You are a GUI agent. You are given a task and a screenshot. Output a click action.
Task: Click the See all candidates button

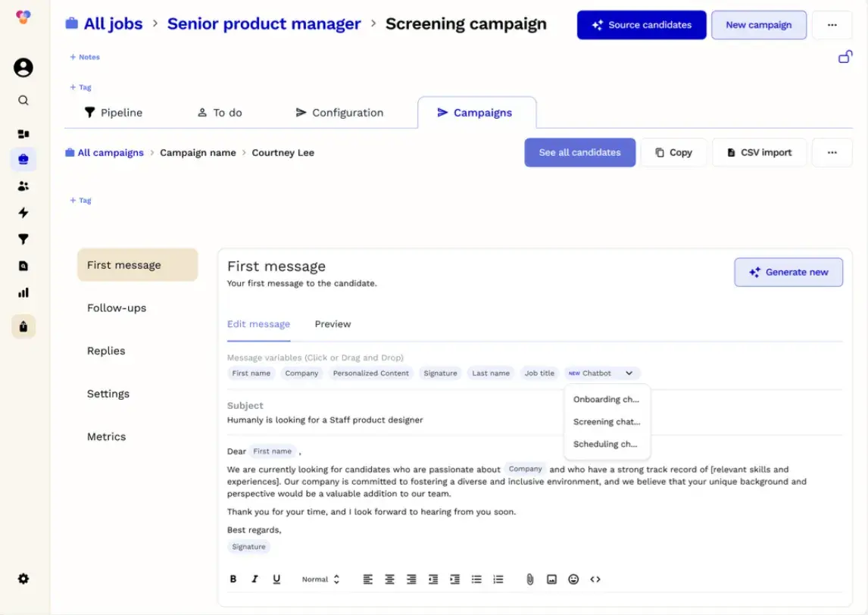pos(579,152)
